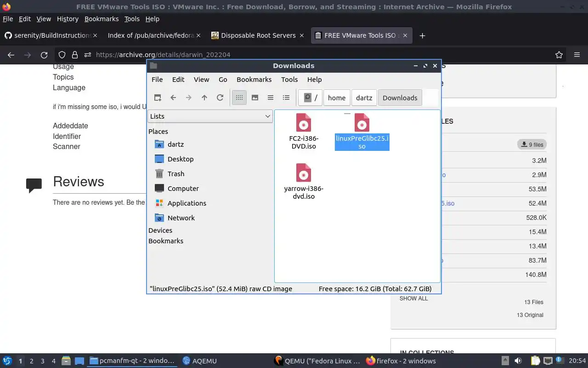
Task: Switch to compact view in file manager
Action: [x=271, y=98]
